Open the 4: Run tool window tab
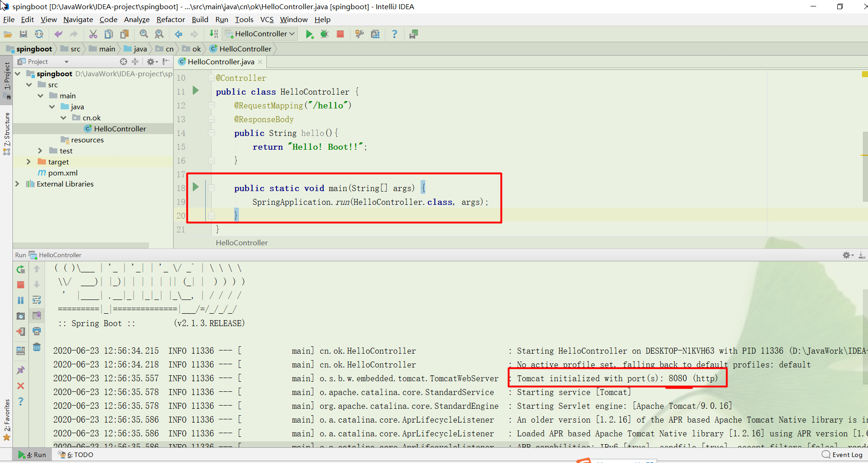Screen dimensions: 868x463 32,455
